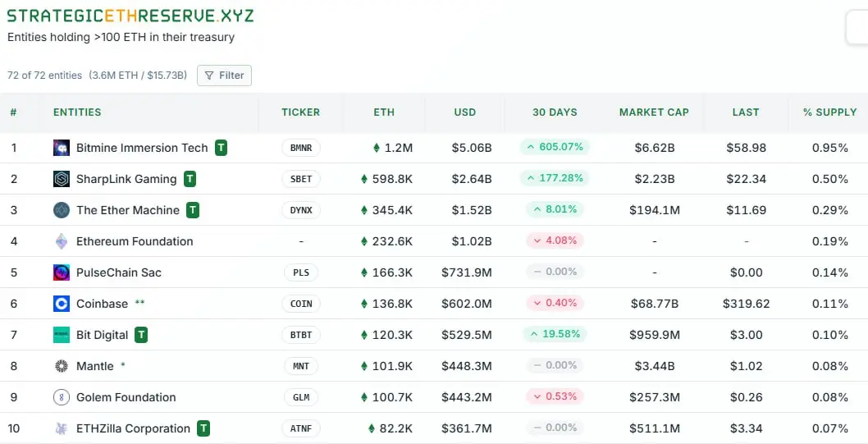Click the 19.58% 30-day change badge
The image size is (868, 444).
pyautogui.click(x=555, y=334)
